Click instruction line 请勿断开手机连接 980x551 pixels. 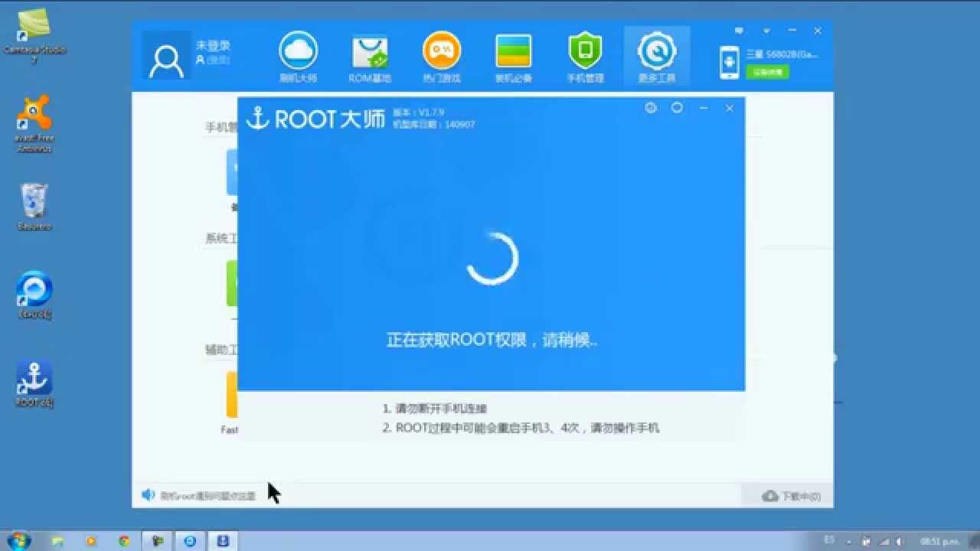[435, 409]
